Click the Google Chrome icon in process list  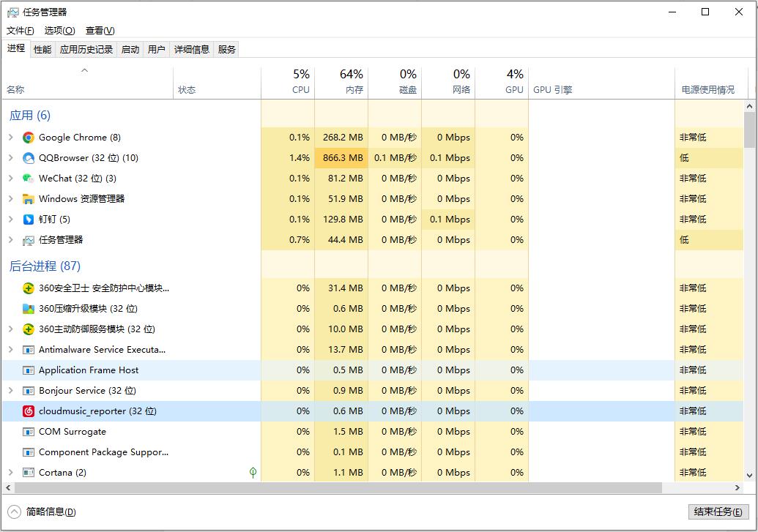coord(29,138)
